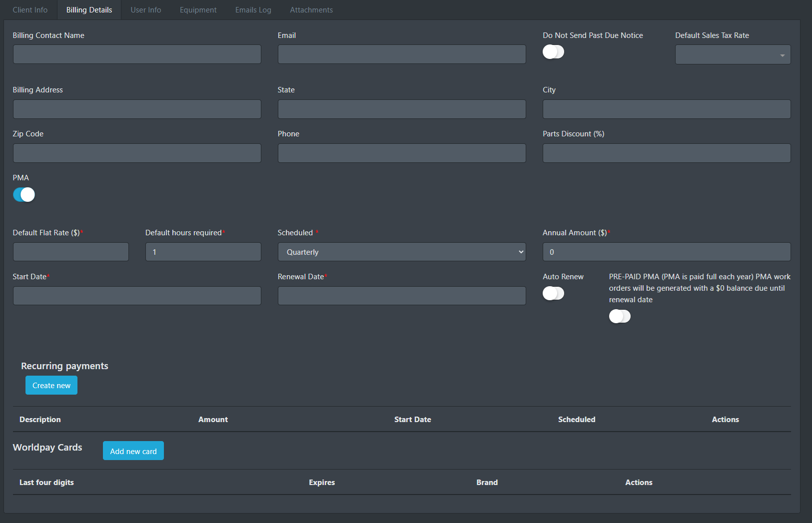Open the Default Sales Tax Rate dropdown

tap(733, 55)
